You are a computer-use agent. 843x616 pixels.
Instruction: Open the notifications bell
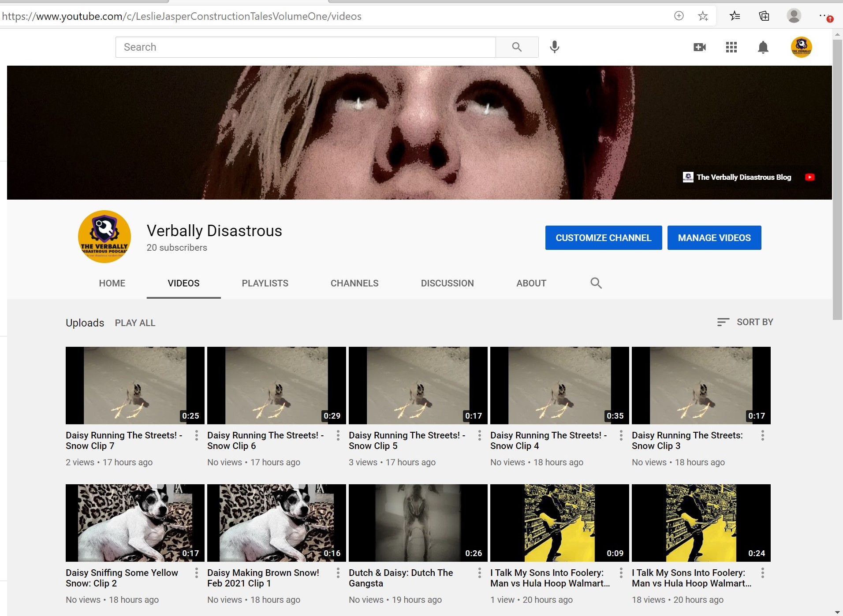pos(763,47)
